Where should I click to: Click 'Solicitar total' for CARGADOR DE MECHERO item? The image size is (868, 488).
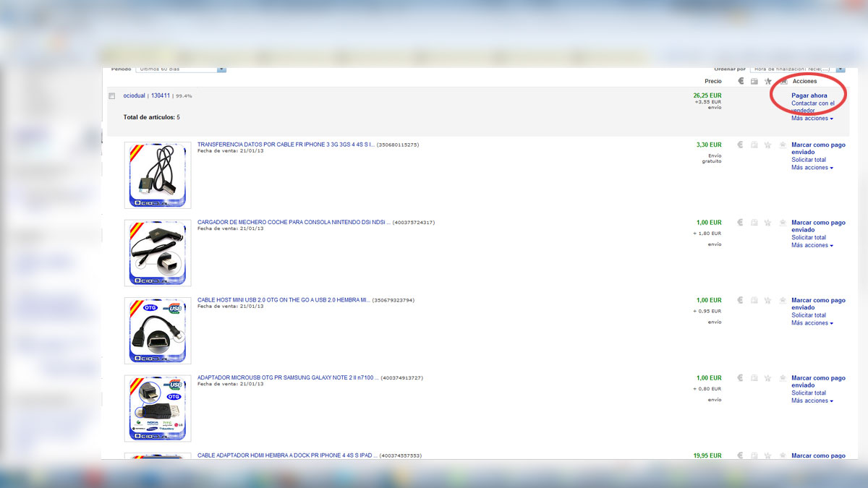(x=809, y=238)
